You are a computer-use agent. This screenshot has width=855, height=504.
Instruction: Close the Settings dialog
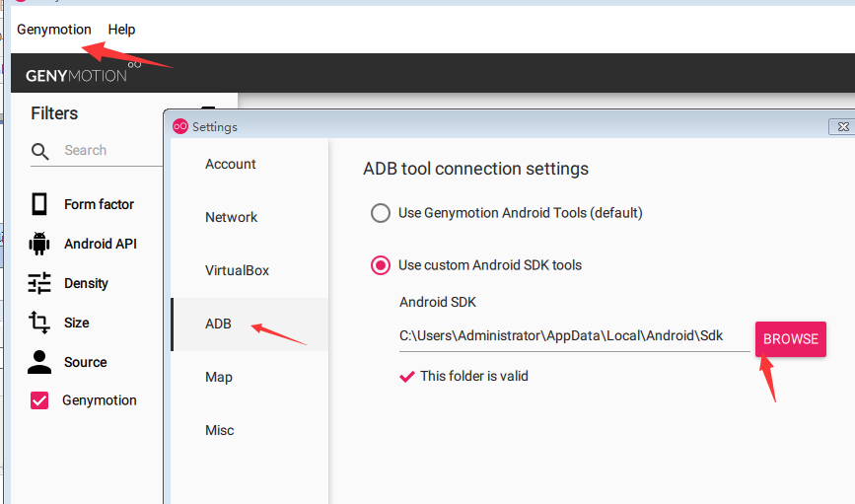[x=843, y=126]
